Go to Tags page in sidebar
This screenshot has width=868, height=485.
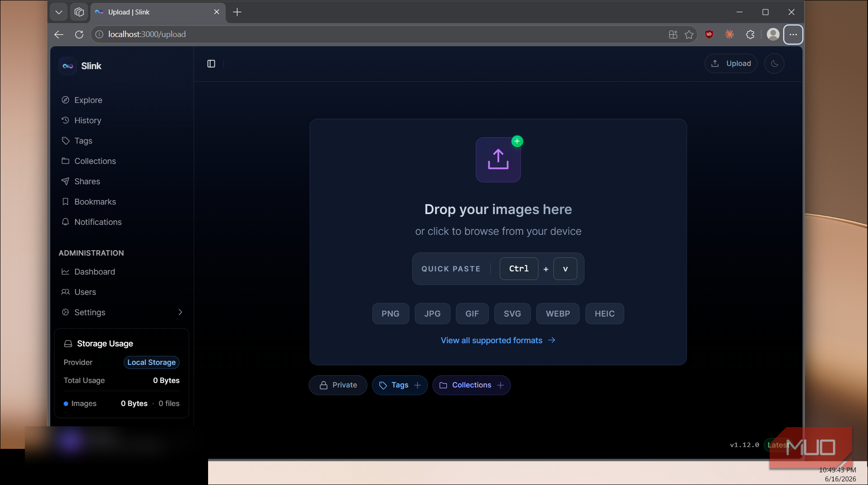[x=83, y=141]
